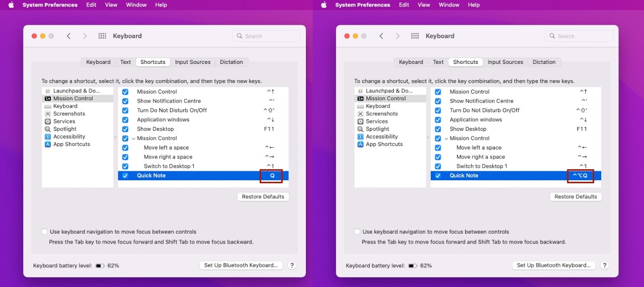Screen dimensions: 644x287
Task: Click Quick Note shortcut key Q, left window
Action: (x=272, y=176)
